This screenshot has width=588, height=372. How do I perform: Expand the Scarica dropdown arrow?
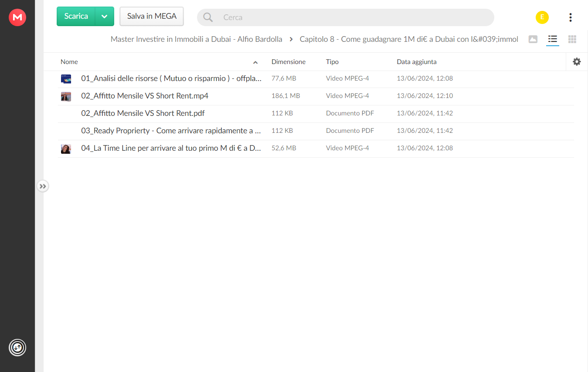[105, 17]
